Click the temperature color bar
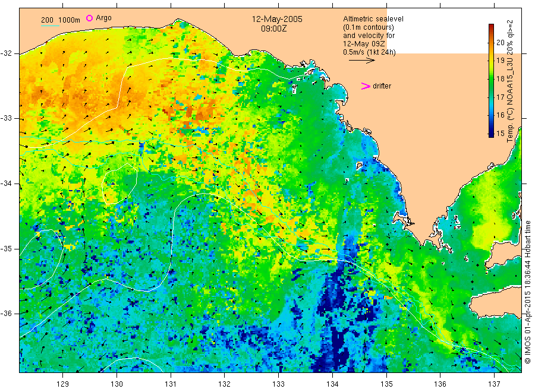 (491, 80)
